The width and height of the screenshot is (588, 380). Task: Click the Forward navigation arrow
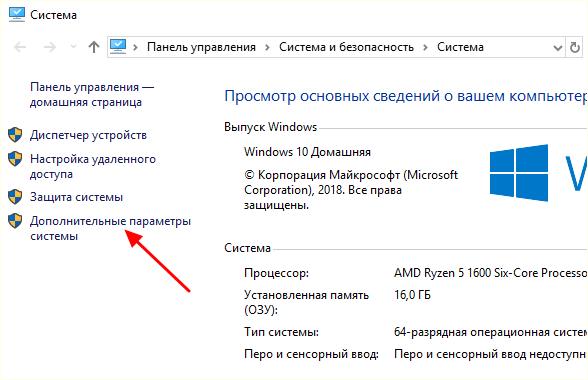[50, 47]
